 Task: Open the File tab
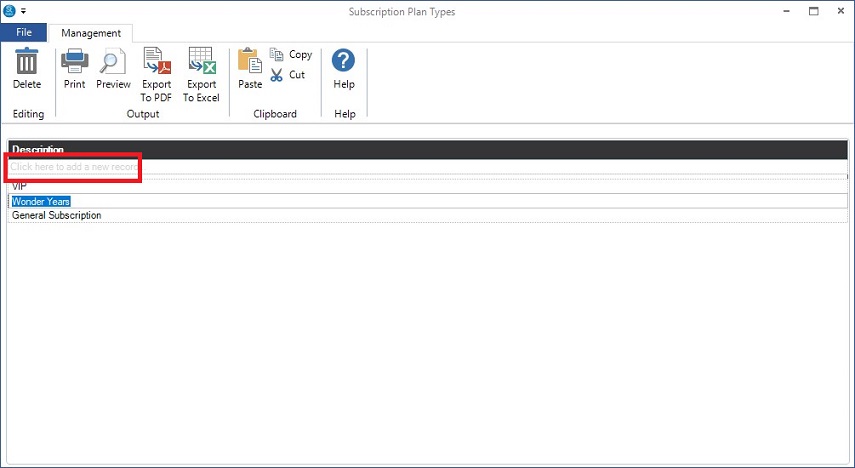(x=24, y=33)
